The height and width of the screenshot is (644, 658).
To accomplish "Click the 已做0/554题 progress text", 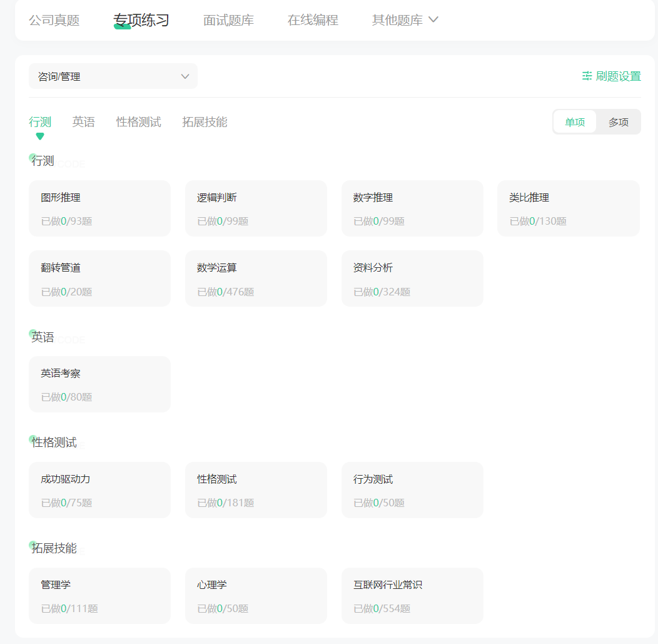I will point(382,609).
